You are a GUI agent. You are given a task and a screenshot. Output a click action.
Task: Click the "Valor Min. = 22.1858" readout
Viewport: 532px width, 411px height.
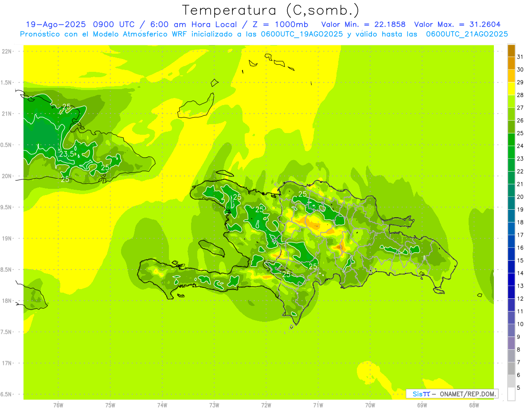pos(364,24)
